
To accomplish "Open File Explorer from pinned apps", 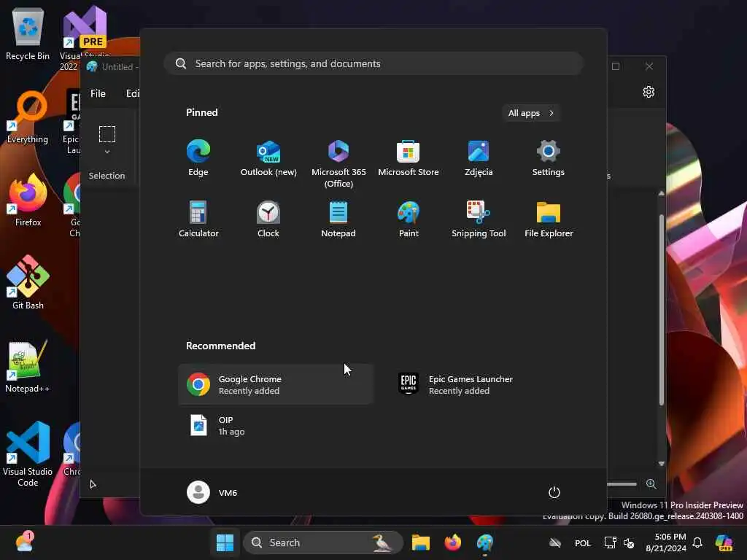I will coord(549,219).
